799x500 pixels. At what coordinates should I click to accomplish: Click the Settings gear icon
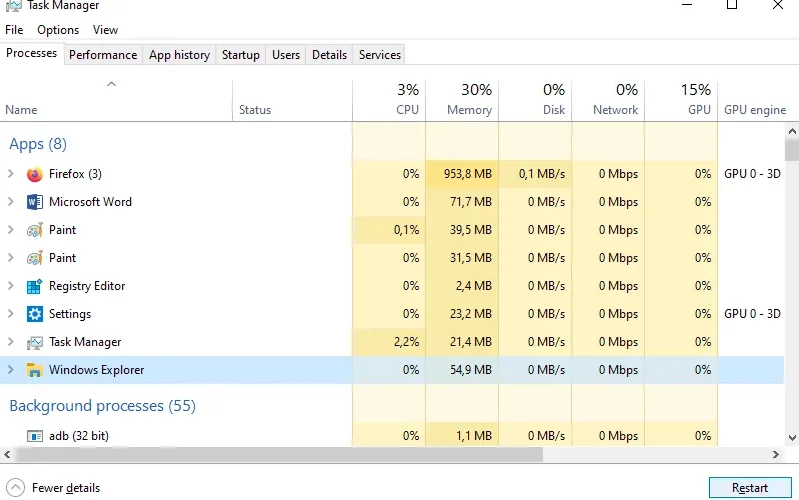(35, 314)
